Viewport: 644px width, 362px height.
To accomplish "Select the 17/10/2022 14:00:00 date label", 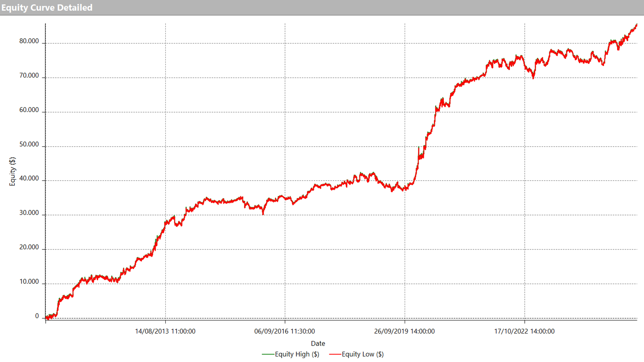I will pyautogui.click(x=524, y=331).
